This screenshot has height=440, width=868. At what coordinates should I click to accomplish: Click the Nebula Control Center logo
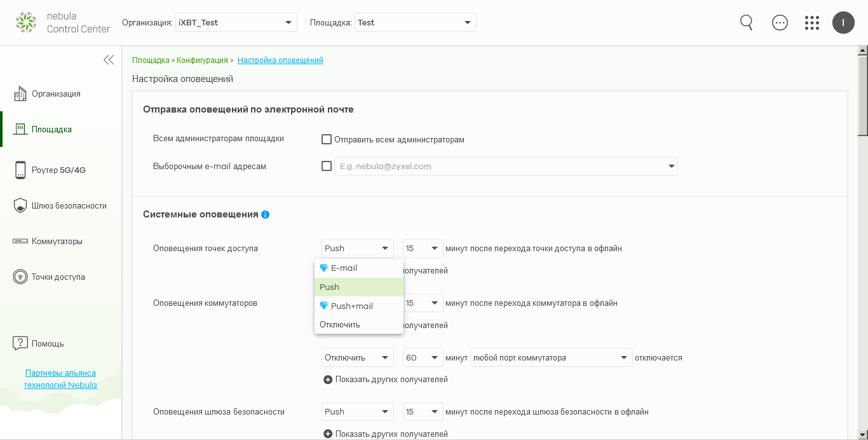(x=62, y=22)
